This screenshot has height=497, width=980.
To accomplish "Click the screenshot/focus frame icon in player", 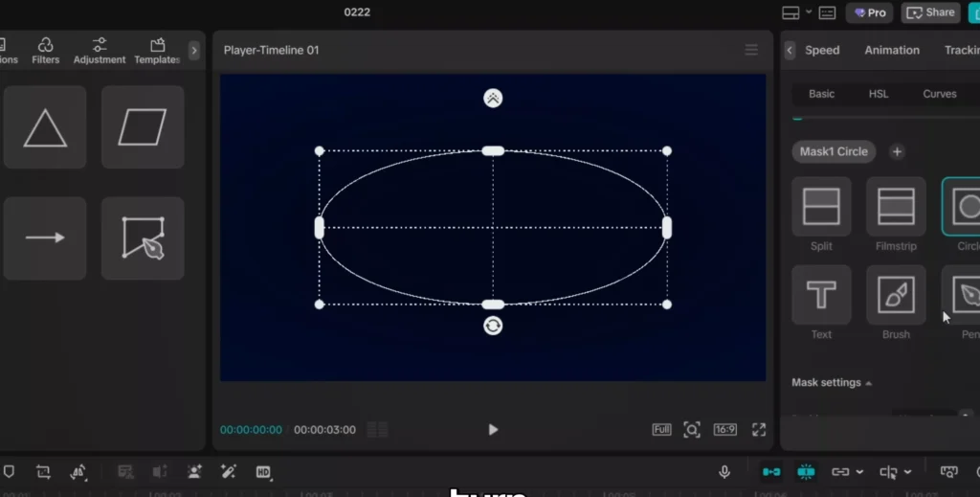I will [x=692, y=429].
